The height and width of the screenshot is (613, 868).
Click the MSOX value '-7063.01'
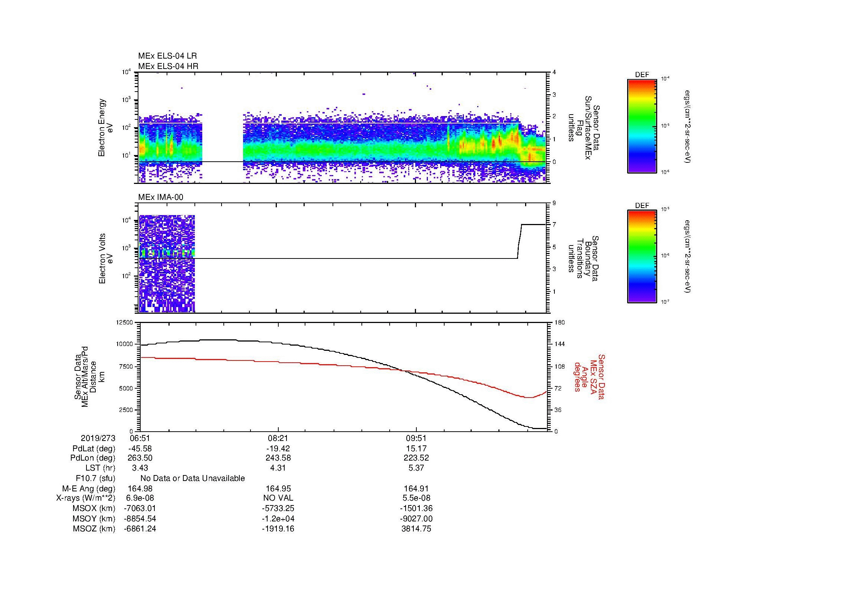pyautogui.click(x=140, y=508)
